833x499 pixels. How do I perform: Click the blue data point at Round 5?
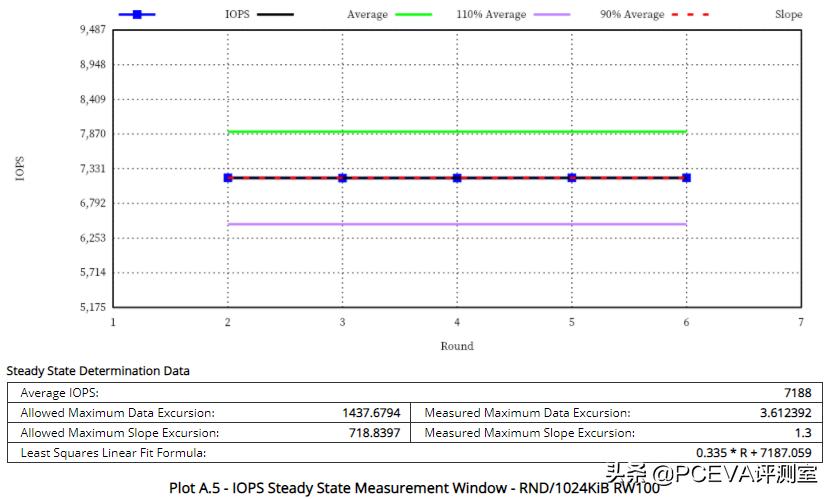click(x=572, y=178)
